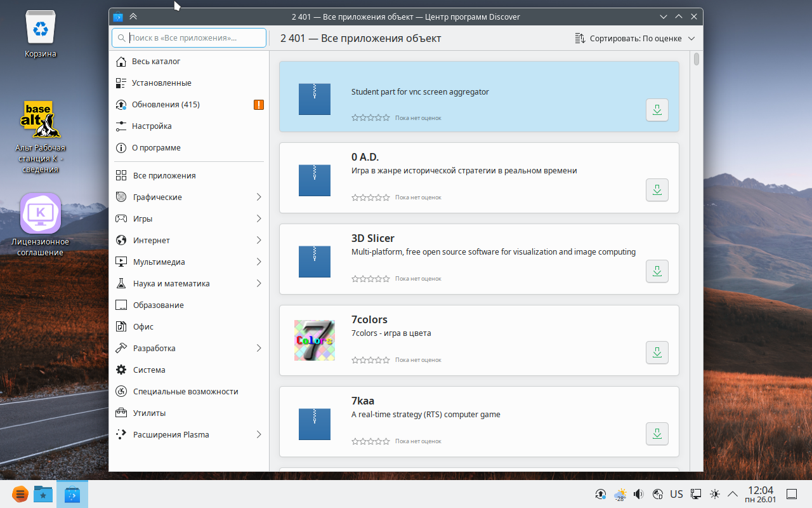The height and width of the screenshot is (508, 812).
Task: Open the weather widget in system tray
Action: point(620,494)
